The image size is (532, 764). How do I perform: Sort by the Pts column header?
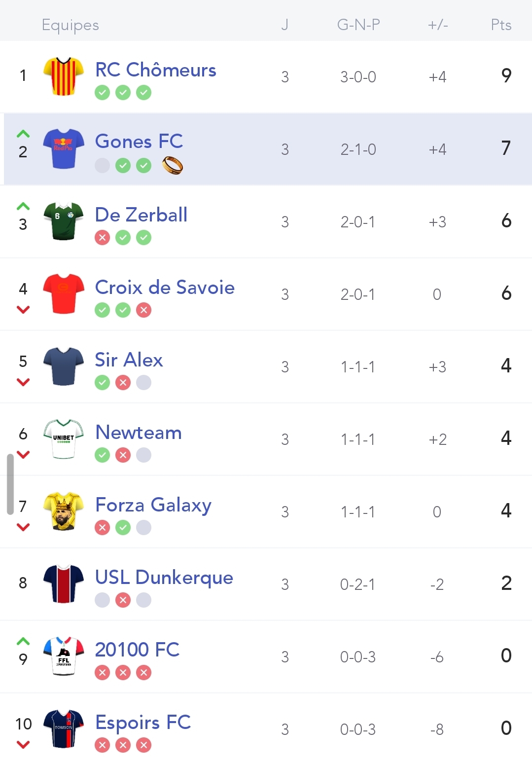pos(501,25)
